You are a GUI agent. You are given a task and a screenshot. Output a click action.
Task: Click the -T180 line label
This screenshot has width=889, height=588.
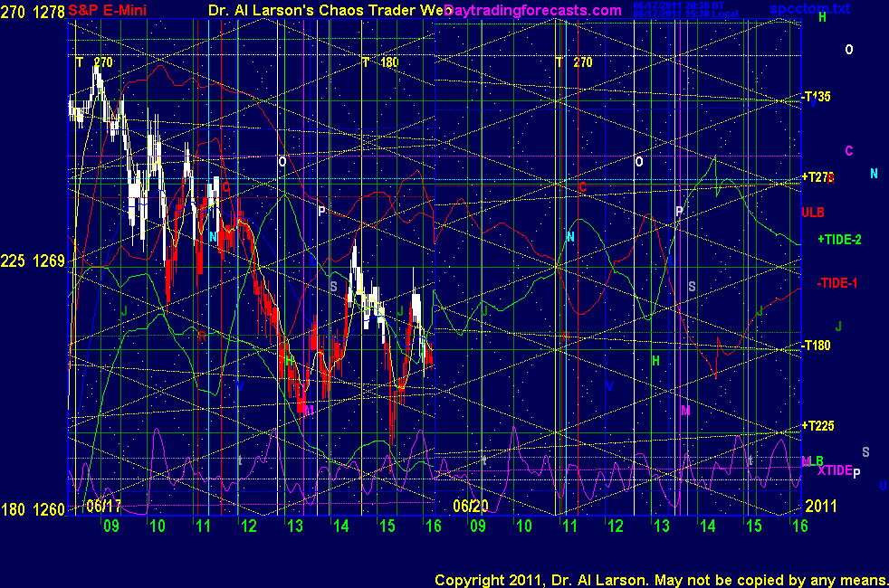tap(816, 345)
